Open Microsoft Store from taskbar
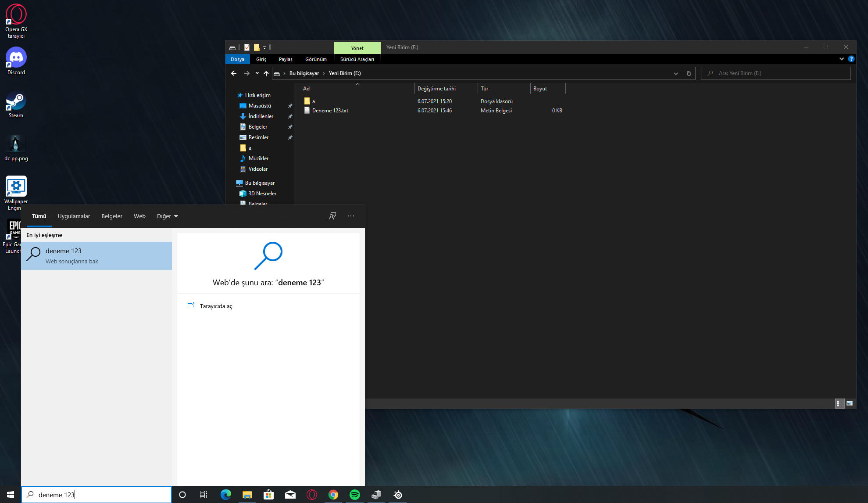 [x=268, y=495]
